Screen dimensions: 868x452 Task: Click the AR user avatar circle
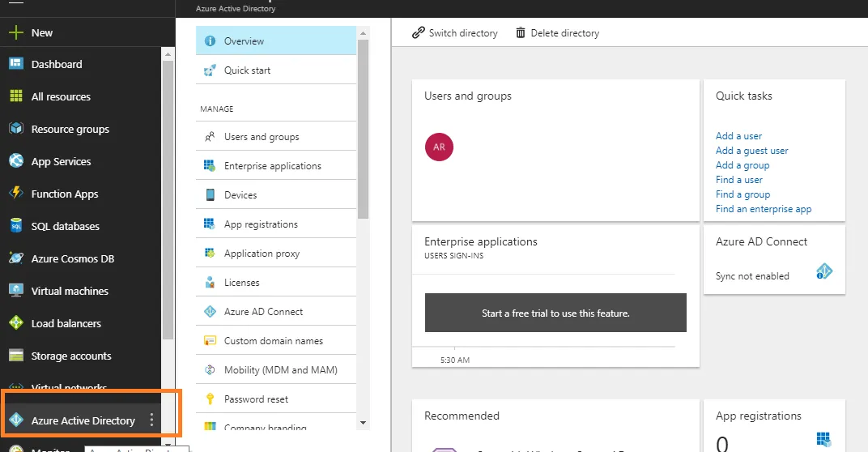click(439, 147)
